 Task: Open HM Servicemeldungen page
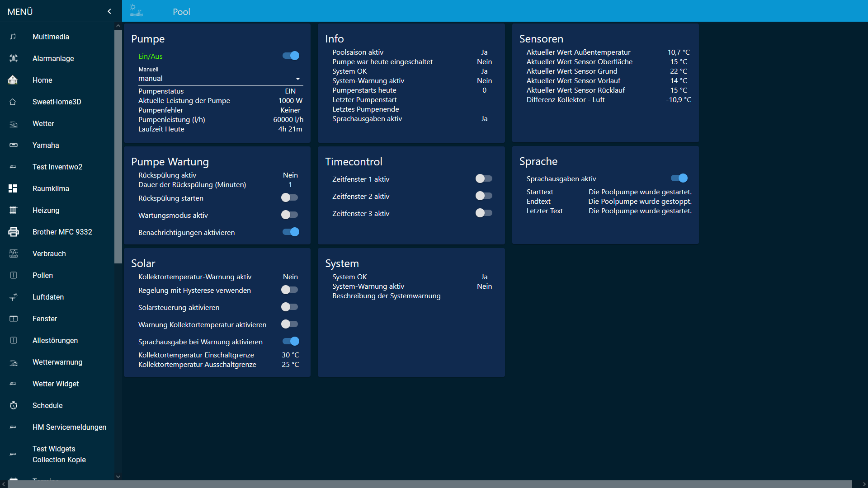pyautogui.click(x=69, y=427)
